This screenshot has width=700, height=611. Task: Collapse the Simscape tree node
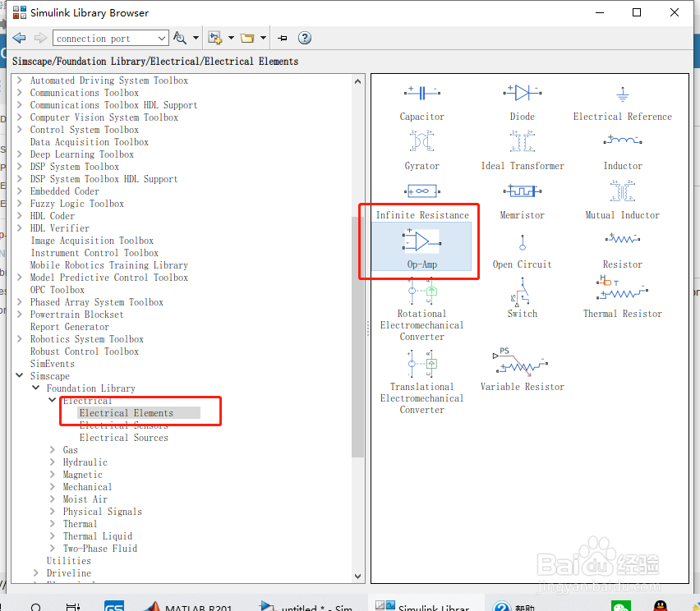tap(19, 376)
